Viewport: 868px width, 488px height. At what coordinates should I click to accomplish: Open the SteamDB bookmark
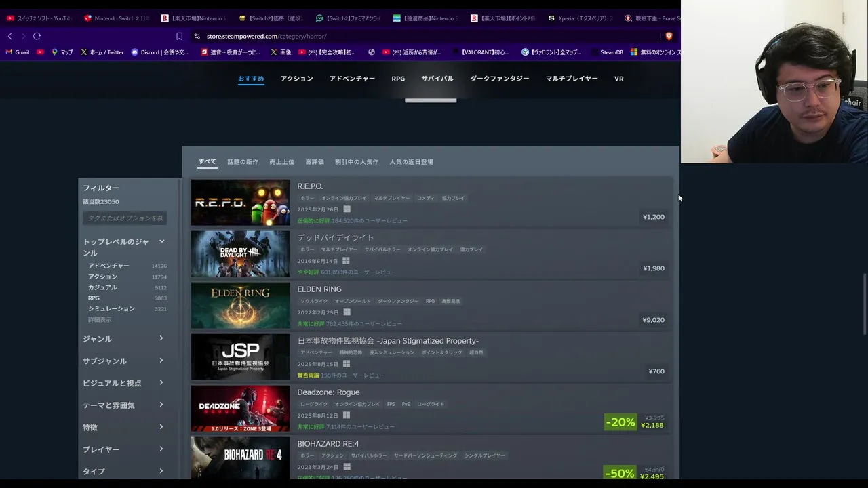612,52
